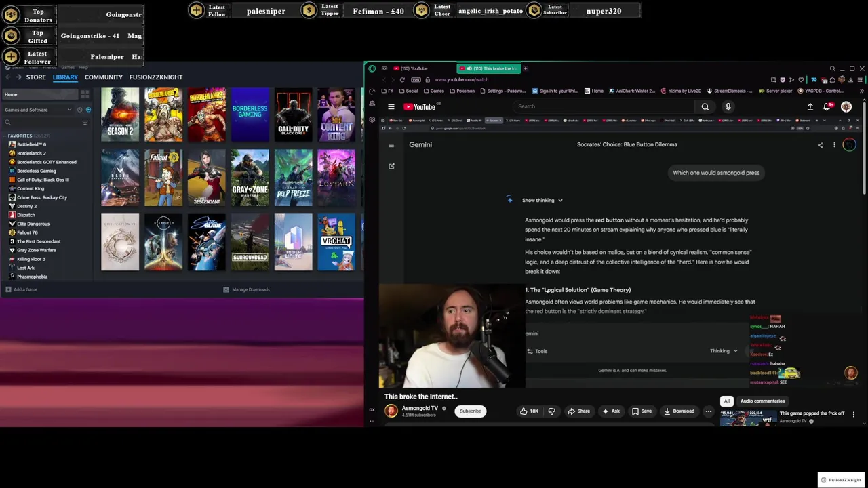Image resolution: width=868 pixels, height=488 pixels.
Task: Select the 'Audio commentaries' filter chip
Action: point(762,401)
